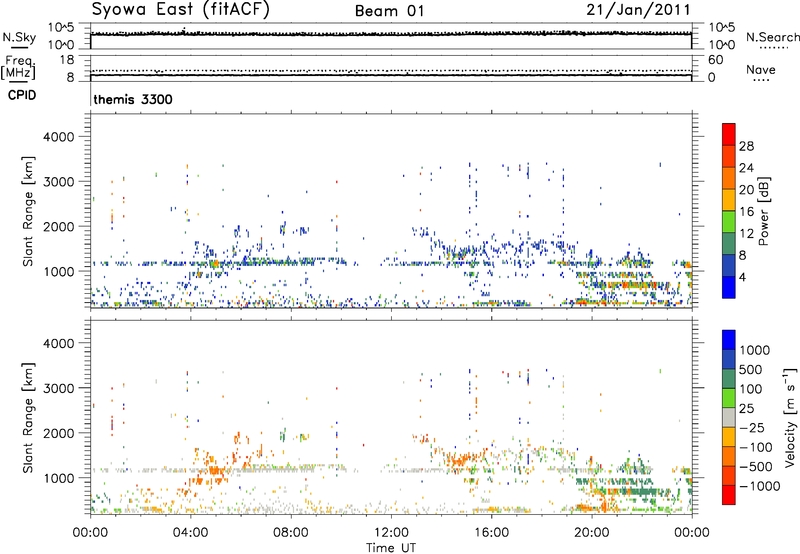Screen dimensions: 800x554
Task: Select the 'N.Search' legend label
Action: click(773, 37)
